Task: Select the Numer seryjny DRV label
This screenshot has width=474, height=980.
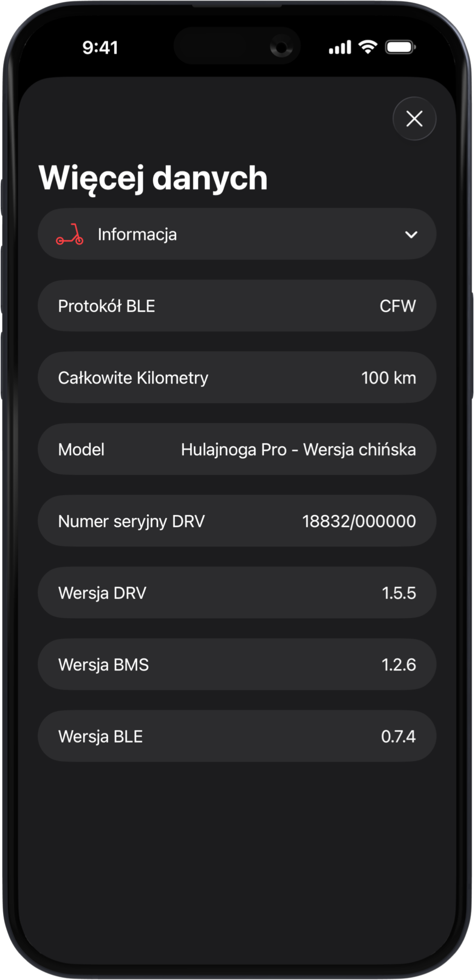Action: (131, 522)
